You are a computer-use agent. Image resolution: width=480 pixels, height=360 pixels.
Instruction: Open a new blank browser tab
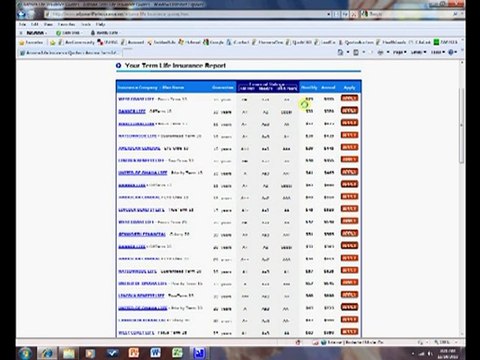pos(127,53)
